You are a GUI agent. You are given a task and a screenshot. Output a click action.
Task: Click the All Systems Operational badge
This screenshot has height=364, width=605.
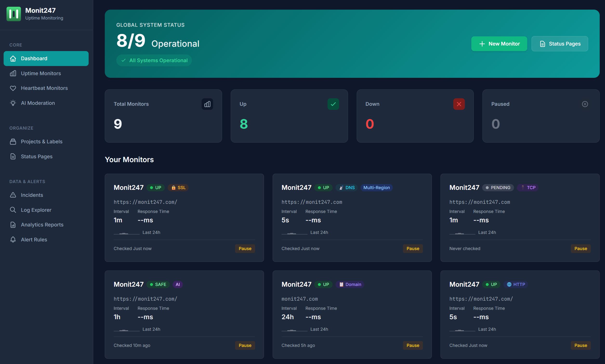[154, 60]
